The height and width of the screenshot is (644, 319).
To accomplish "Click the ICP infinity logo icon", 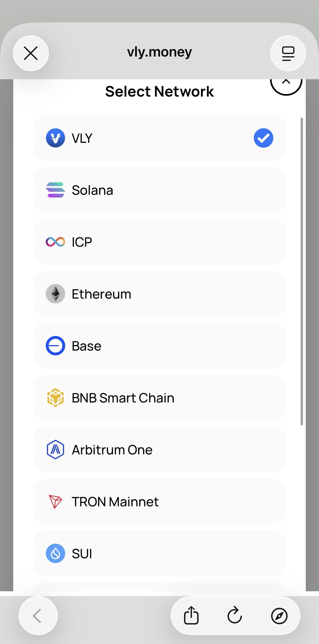I will [x=55, y=242].
